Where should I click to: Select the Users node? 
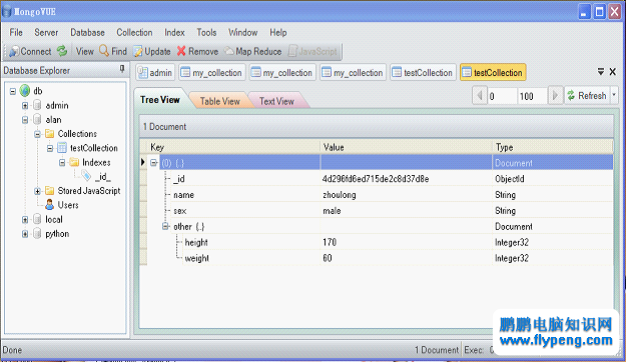tap(68, 205)
